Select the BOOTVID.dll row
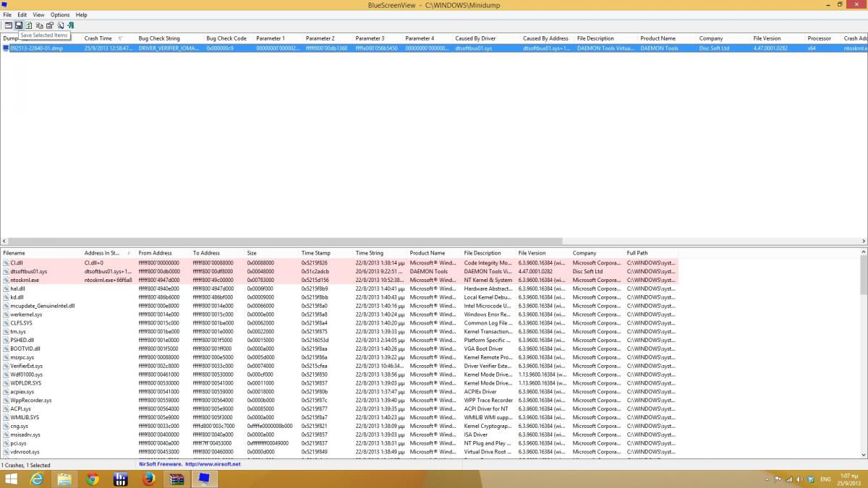Screen dimensions: 868x488 pyautogui.click(x=340, y=348)
